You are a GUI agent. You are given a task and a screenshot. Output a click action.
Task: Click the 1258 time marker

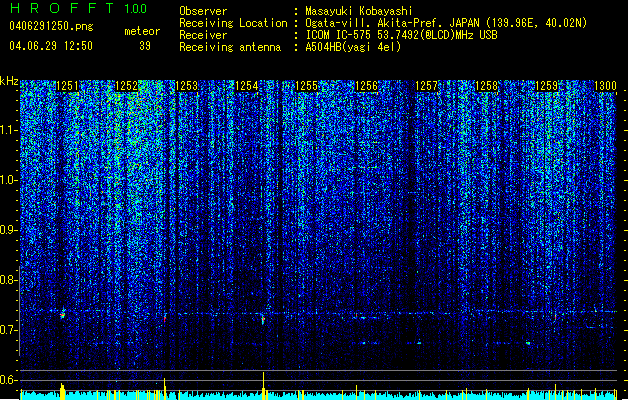click(486, 86)
